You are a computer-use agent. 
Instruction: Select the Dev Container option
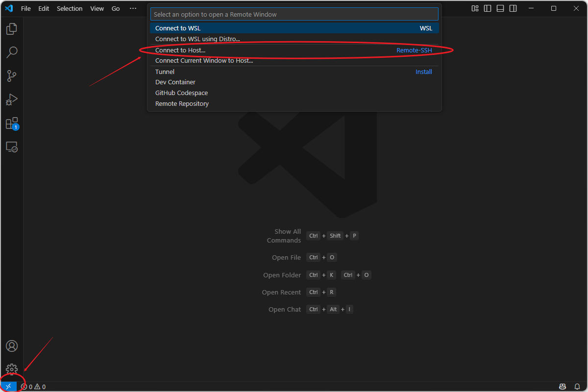pyautogui.click(x=294, y=82)
